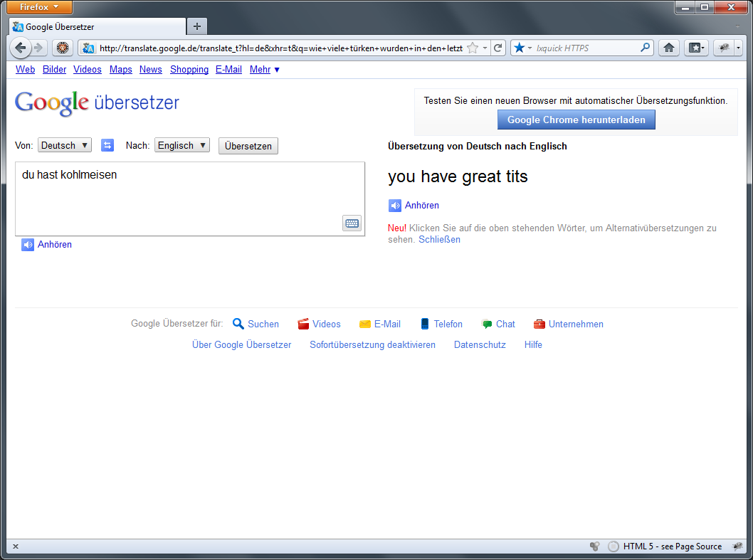
Task: Bookmark this page with the star icon
Action: click(x=473, y=48)
